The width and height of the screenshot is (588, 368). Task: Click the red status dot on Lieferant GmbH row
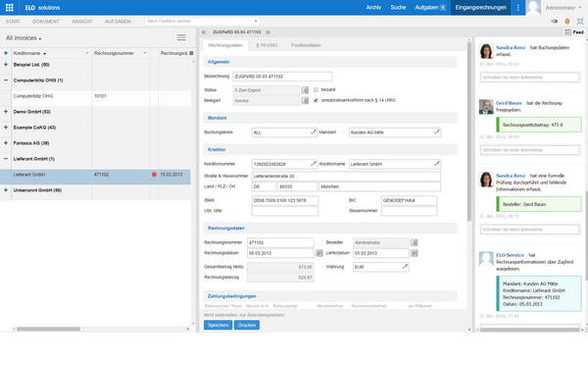pos(154,175)
